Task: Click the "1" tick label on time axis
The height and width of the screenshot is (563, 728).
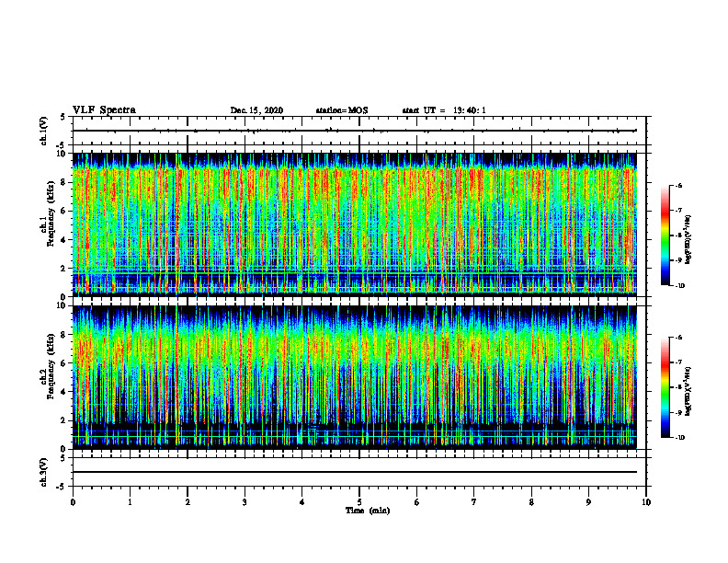Action: 130,502
